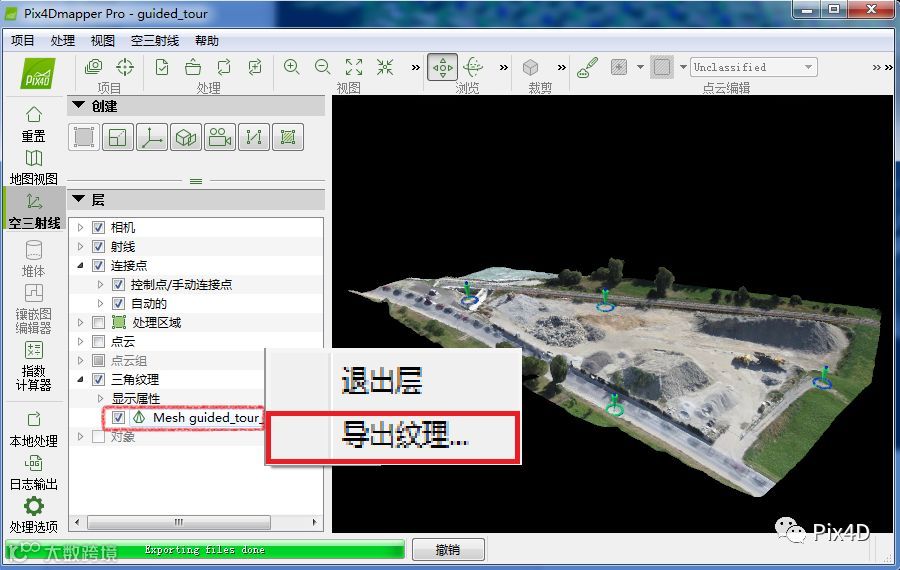
Task: Open the 处理 menu
Action: coord(62,41)
